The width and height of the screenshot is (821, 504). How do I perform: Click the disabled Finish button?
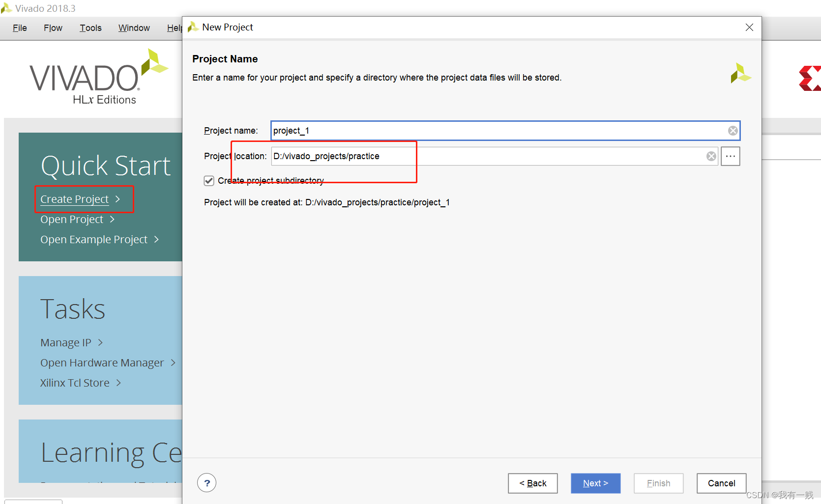click(658, 483)
